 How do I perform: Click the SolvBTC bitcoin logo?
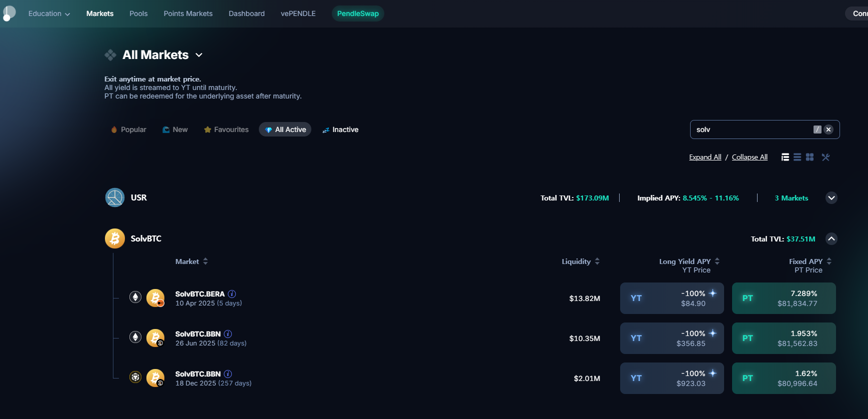click(115, 238)
